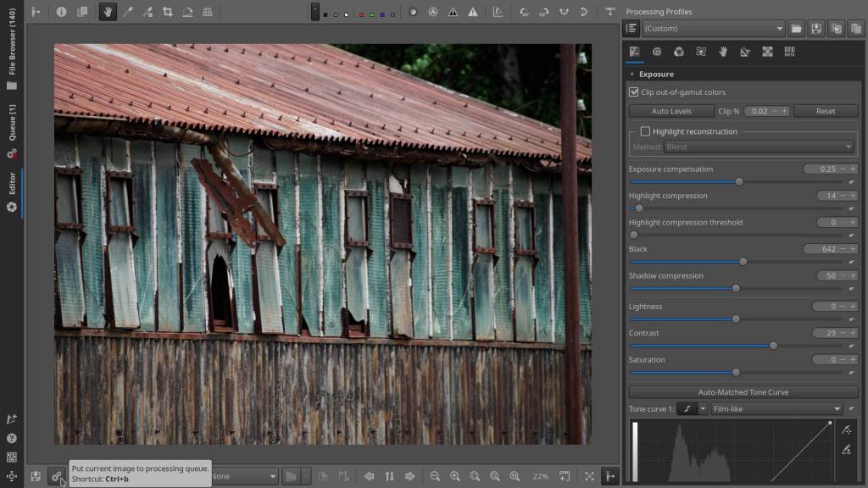
Task: Click the Contrast slider handle
Action: pos(774,346)
